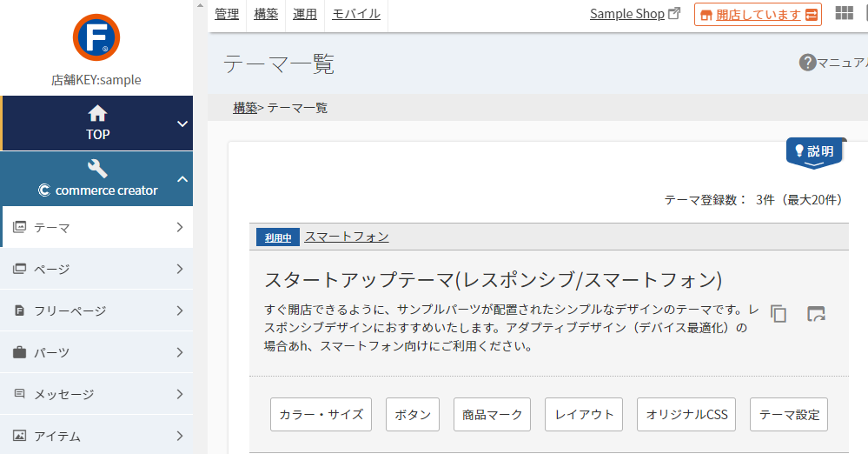Open the 管理 top menu
This screenshot has height=454, width=868.
coord(227,14)
